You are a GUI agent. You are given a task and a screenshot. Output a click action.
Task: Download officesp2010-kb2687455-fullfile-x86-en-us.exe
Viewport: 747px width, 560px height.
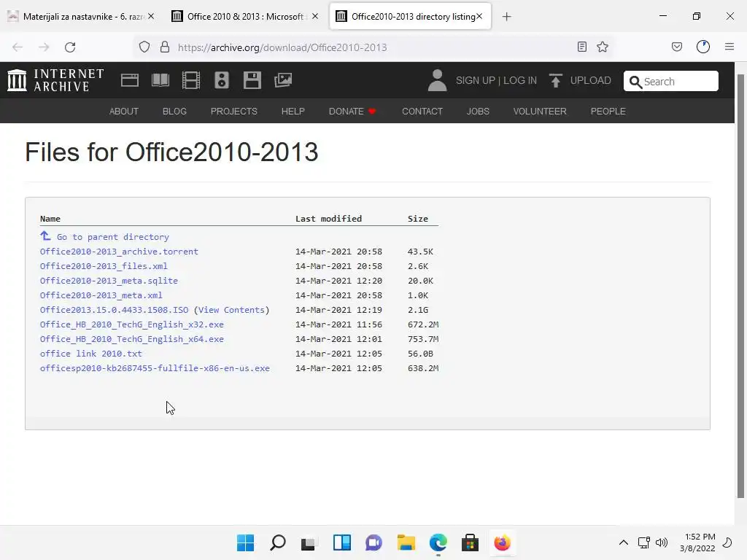click(x=155, y=368)
